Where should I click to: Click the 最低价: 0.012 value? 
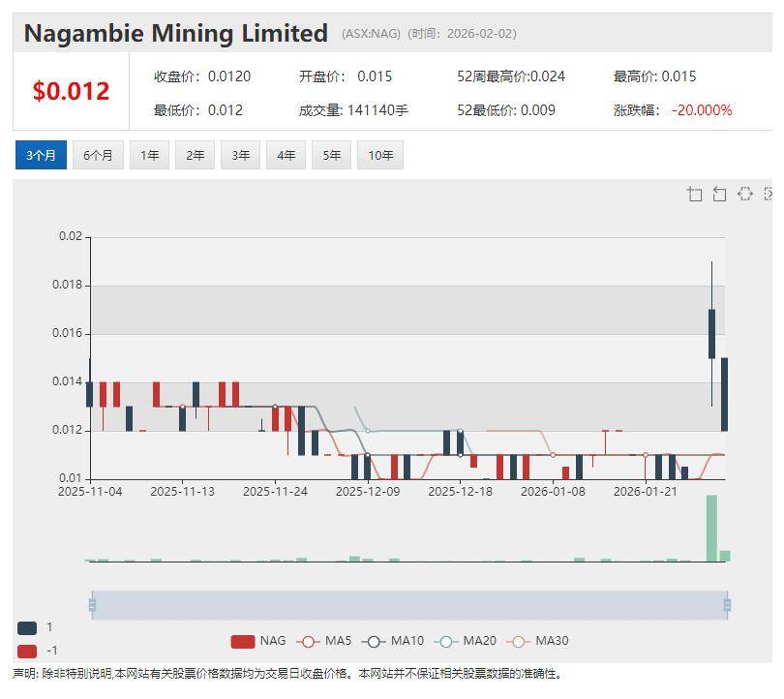coord(198,110)
